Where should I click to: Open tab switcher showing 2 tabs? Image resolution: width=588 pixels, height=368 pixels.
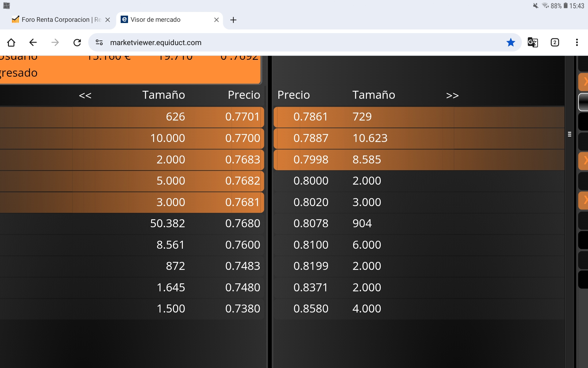click(x=555, y=42)
